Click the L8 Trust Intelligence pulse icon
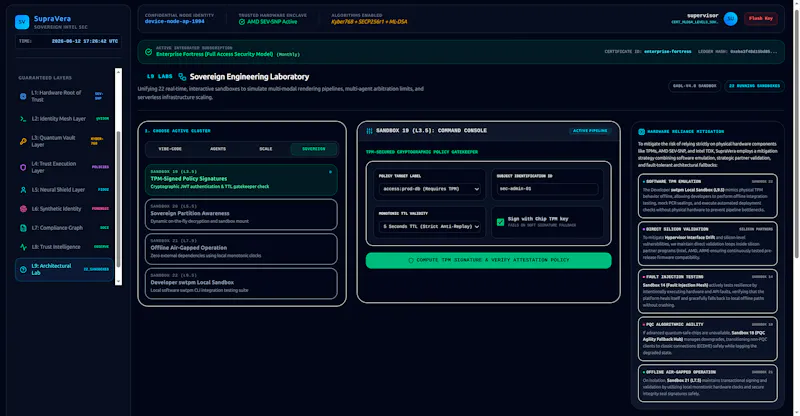 pos(23,247)
